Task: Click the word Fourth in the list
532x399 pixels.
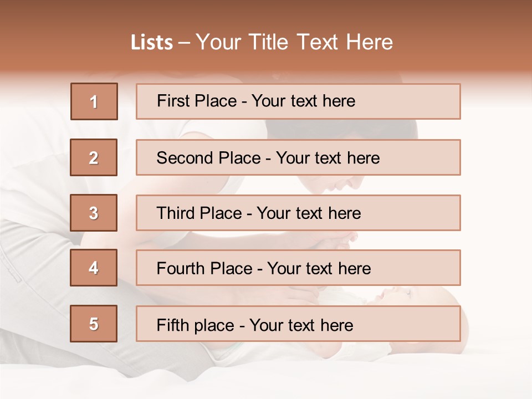Action: pyautogui.click(x=181, y=269)
